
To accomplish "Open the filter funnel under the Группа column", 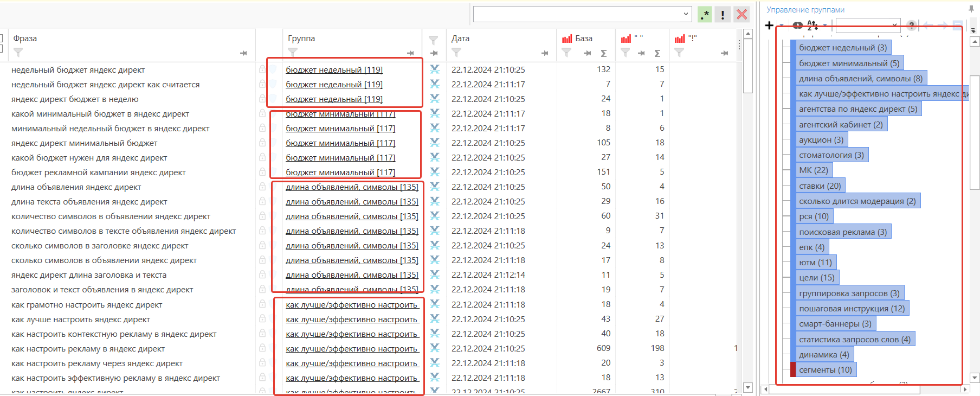I will click(x=293, y=53).
